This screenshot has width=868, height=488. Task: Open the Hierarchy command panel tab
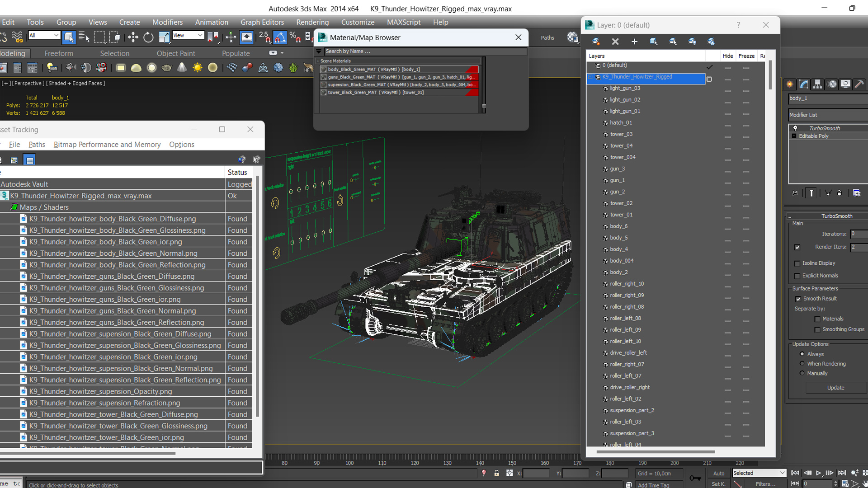[817, 84]
